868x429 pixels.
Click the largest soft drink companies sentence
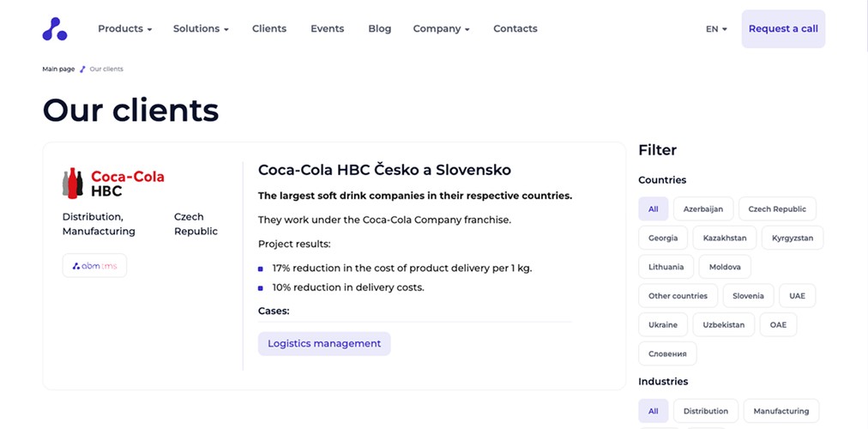click(415, 196)
